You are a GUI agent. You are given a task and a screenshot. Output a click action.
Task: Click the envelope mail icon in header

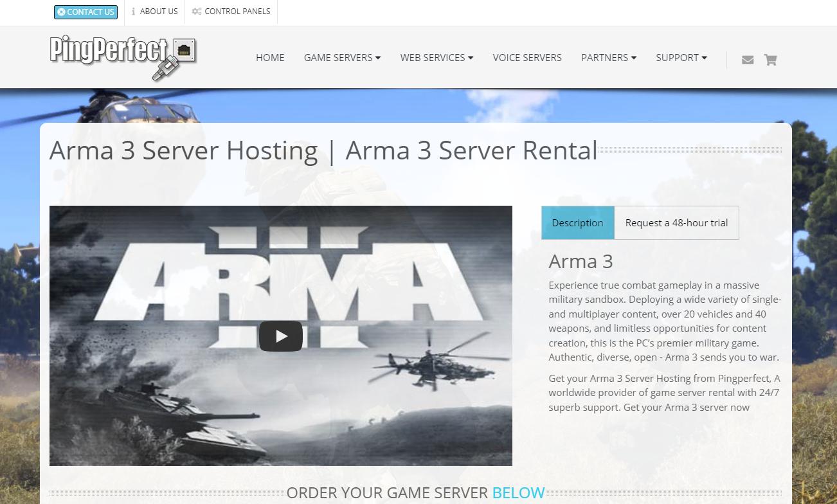tap(748, 60)
